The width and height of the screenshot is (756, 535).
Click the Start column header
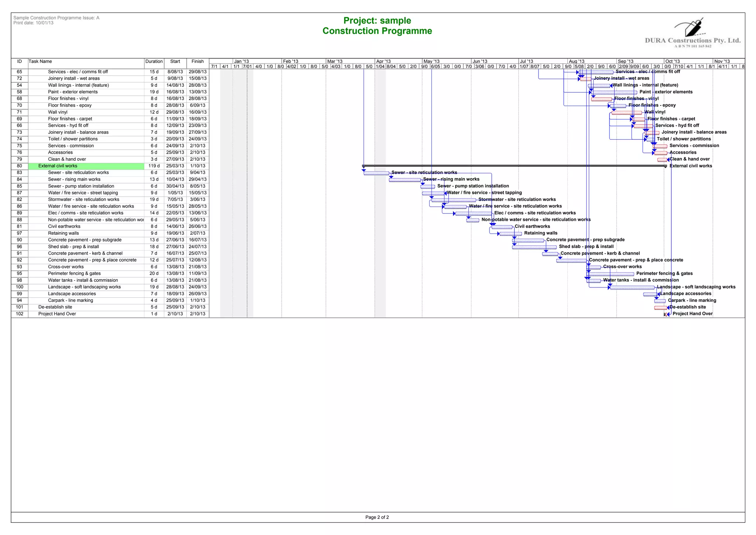click(175, 61)
